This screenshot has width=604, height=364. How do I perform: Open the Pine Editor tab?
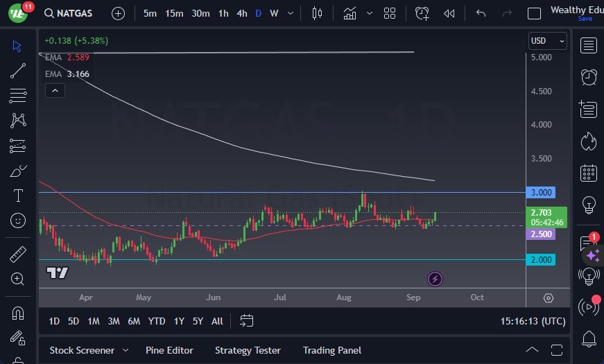pyautogui.click(x=169, y=350)
